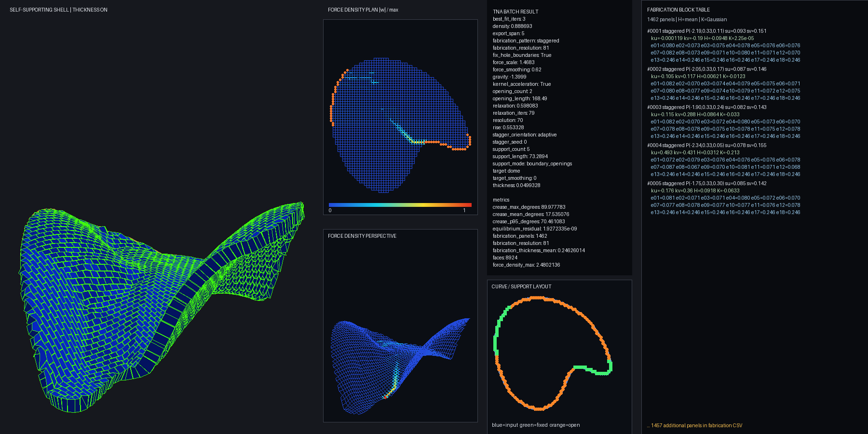Select the crease_max_degrees metric

click(x=529, y=207)
